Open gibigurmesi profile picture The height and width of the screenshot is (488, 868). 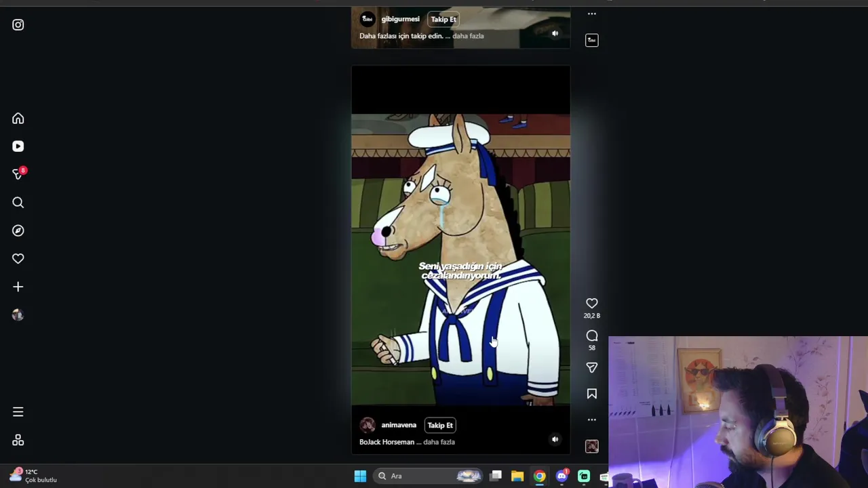click(368, 20)
